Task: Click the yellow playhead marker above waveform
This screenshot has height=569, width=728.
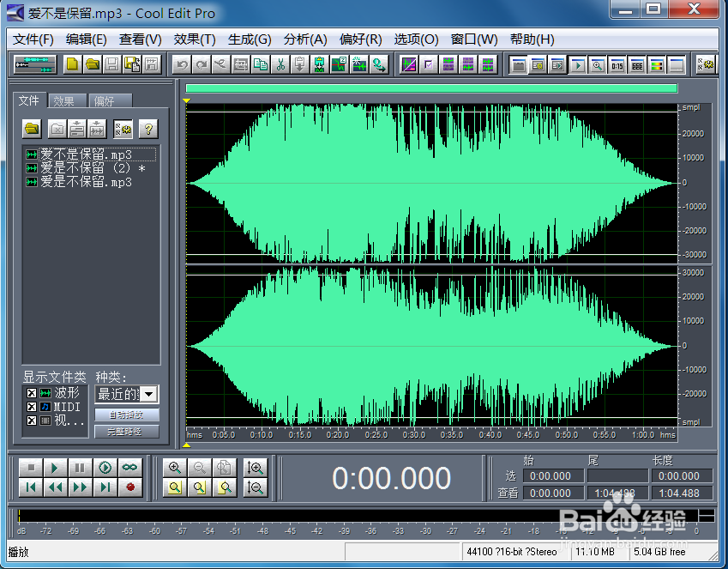Action: [187, 100]
